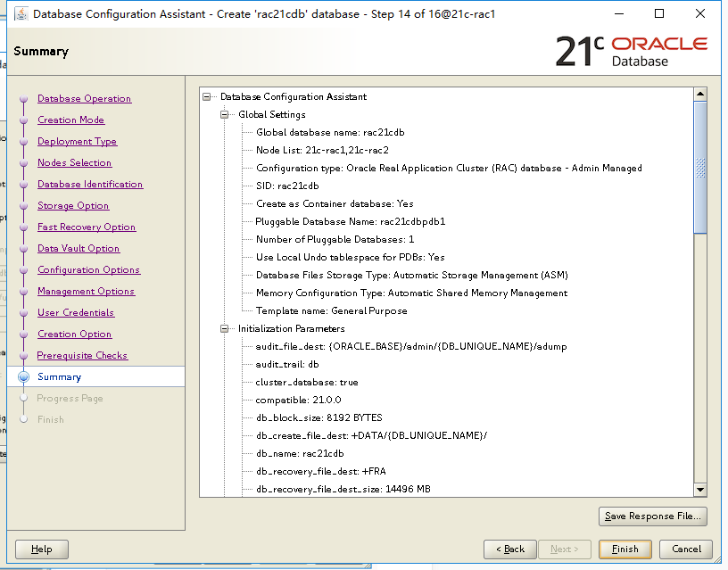The width and height of the screenshot is (728, 570).
Task: Open the Database Operation step
Action: click(84, 98)
